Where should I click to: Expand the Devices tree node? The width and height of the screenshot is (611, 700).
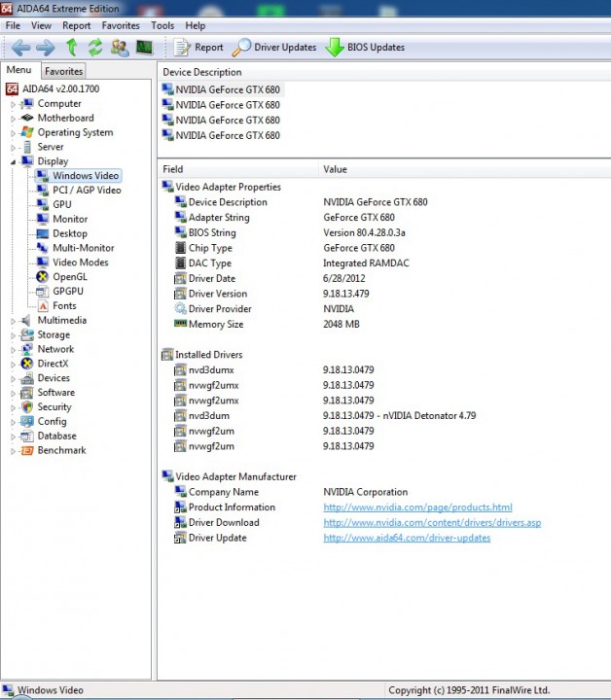(x=13, y=379)
